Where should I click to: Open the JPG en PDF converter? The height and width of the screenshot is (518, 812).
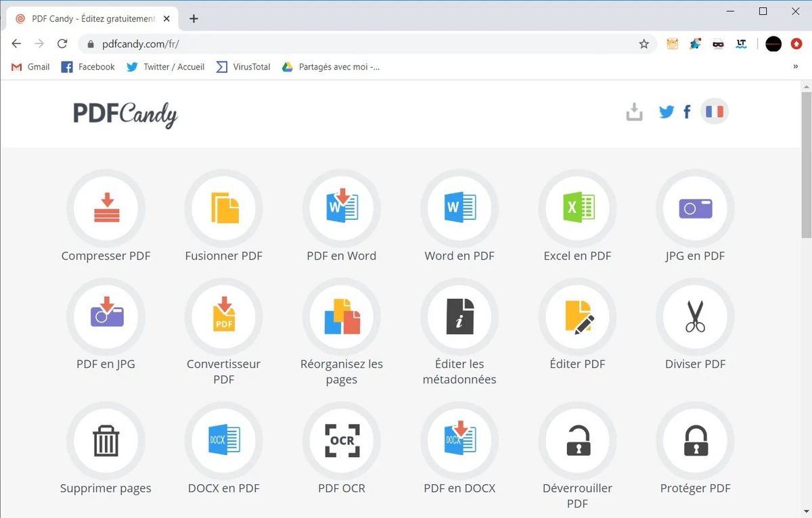coord(694,208)
